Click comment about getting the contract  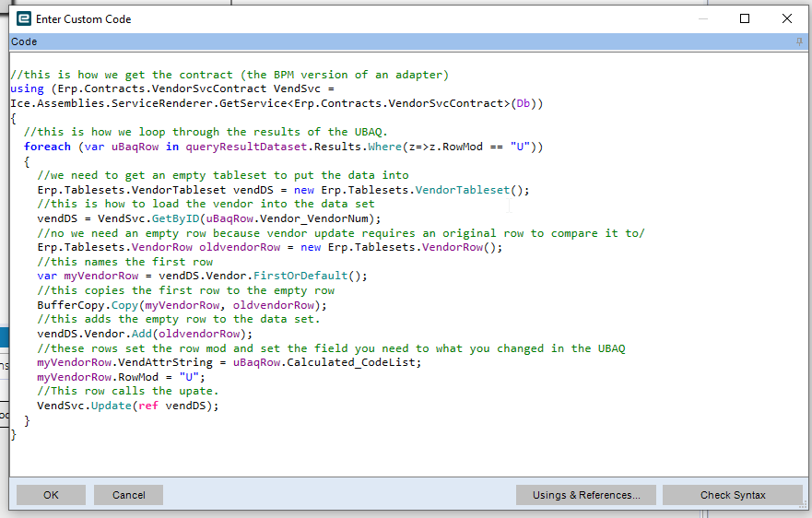(229, 75)
